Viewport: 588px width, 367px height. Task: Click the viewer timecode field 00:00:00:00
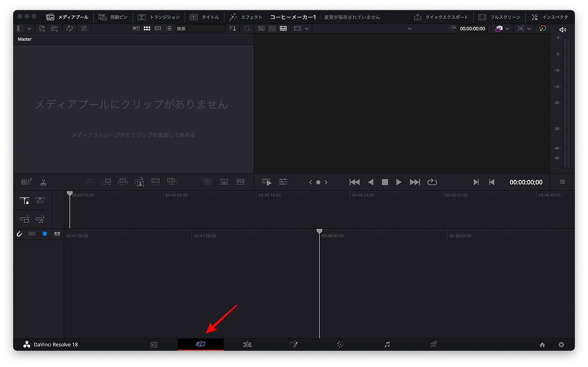click(x=473, y=29)
